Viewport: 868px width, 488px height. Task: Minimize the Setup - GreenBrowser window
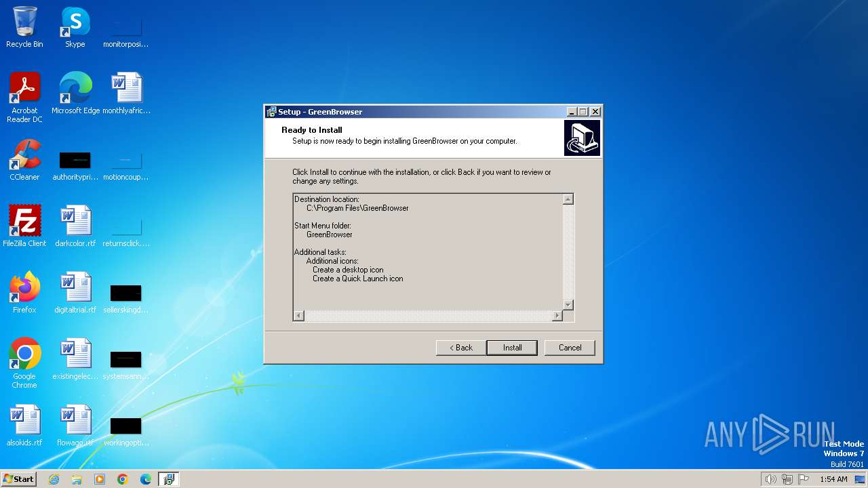pyautogui.click(x=572, y=112)
